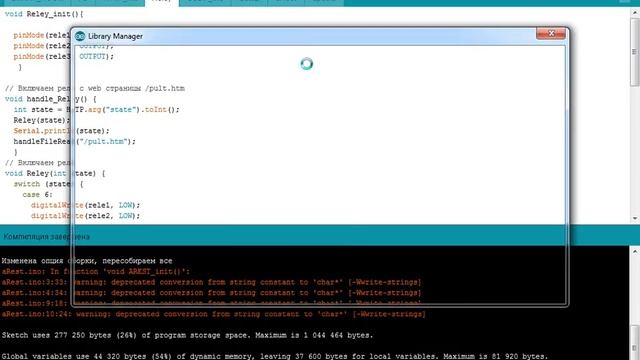Click the editor scrollbar down arrow
This screenshot has width=640, height=360.
tap(635, 218)
